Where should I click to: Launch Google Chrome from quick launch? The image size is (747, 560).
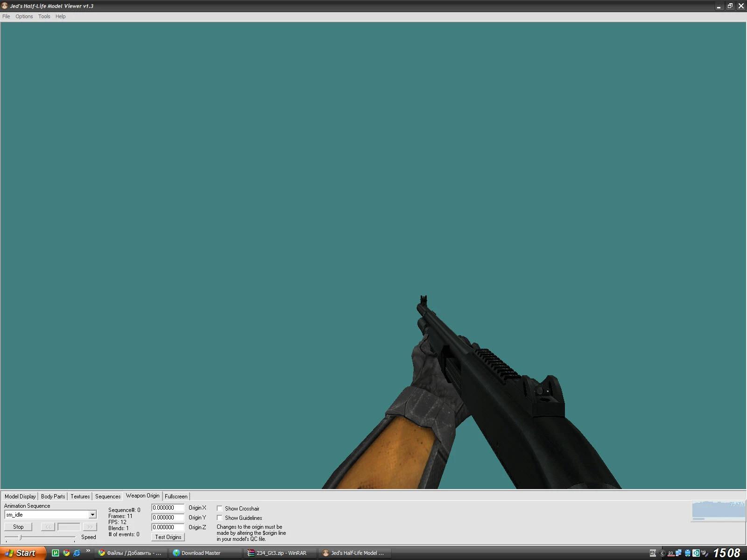(66, 553)
